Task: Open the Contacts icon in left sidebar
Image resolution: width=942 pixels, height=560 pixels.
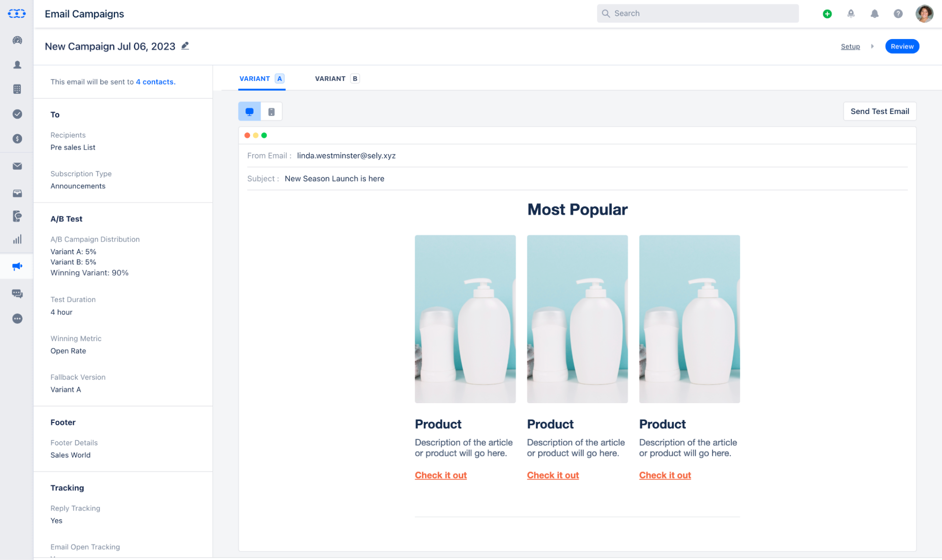Action: pos(17,65)
